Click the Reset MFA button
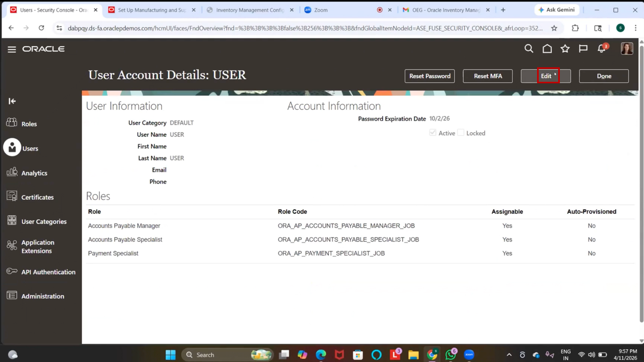 pyautogui.click(x=488, y=76)
